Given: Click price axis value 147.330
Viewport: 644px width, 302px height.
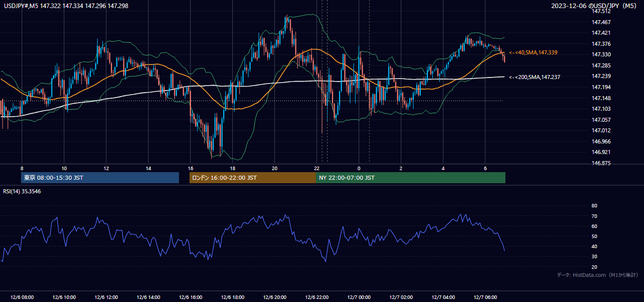Looking at the screenshot, I should point(601,55).
